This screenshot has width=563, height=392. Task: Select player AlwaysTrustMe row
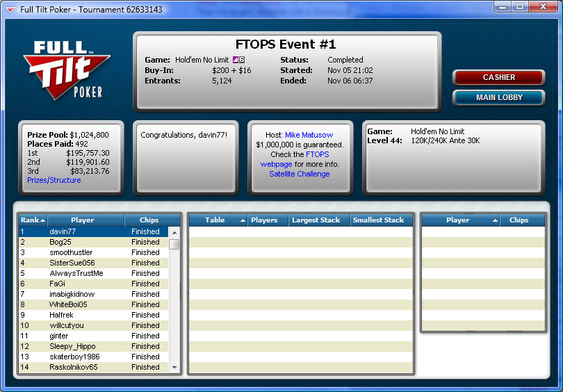pos(93,273)
